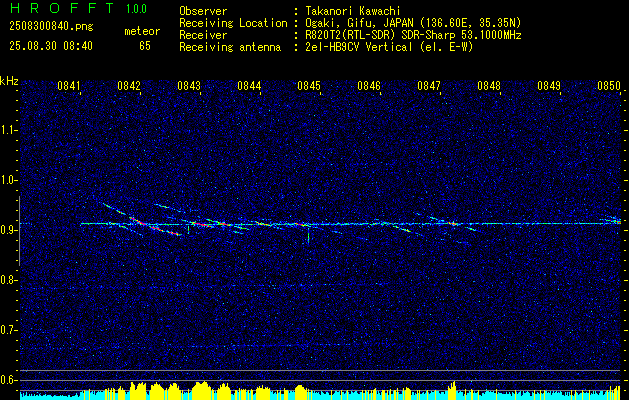
Task: Click the 0.6 kHz axis label
Action: (9, 380)
